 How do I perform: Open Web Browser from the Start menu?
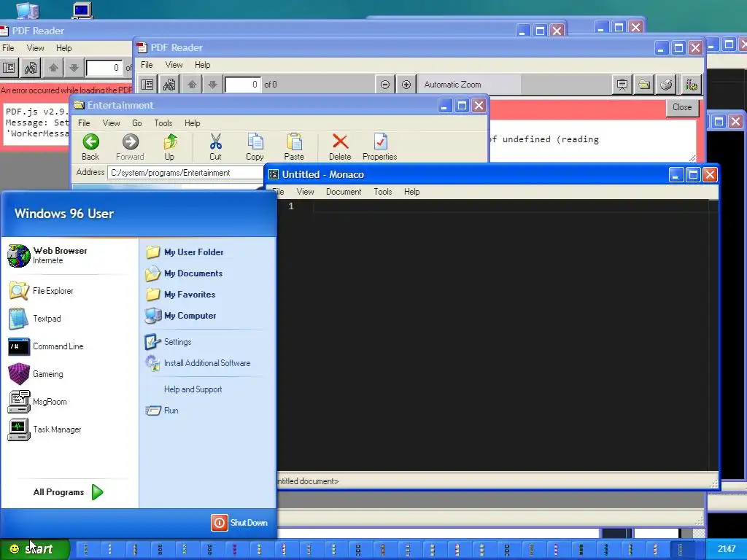[47, 255]
